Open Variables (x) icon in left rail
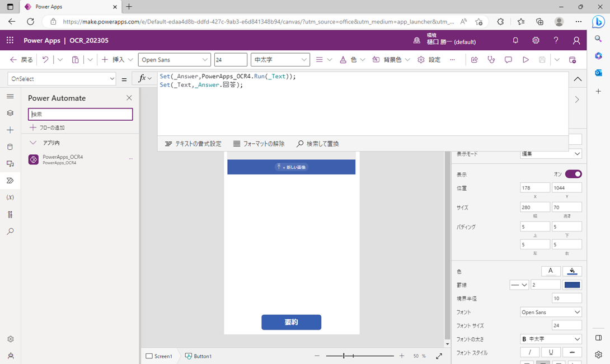 pyautogui.click(x=10, y=197)
